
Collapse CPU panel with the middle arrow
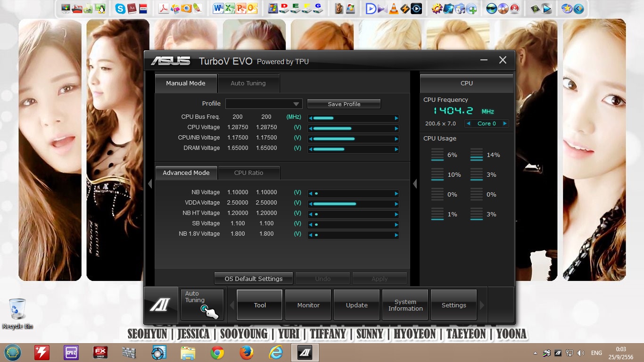415,183
